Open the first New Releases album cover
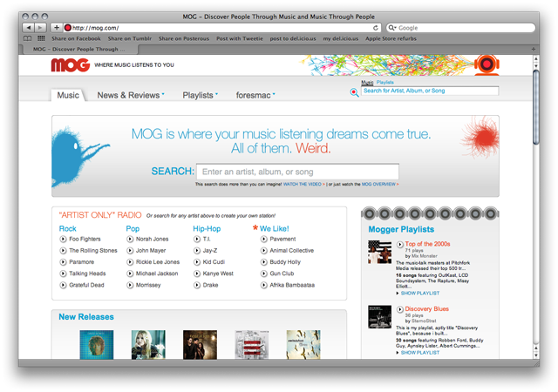The width and height of the screenshot is (558, 392). [97, 345]
